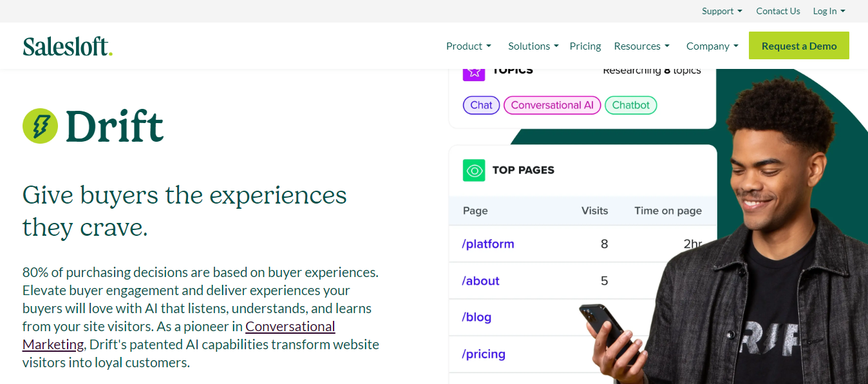Click the Drift lightning bolt icon
Viewport: 868px width, 384px height.
[40, 126]
